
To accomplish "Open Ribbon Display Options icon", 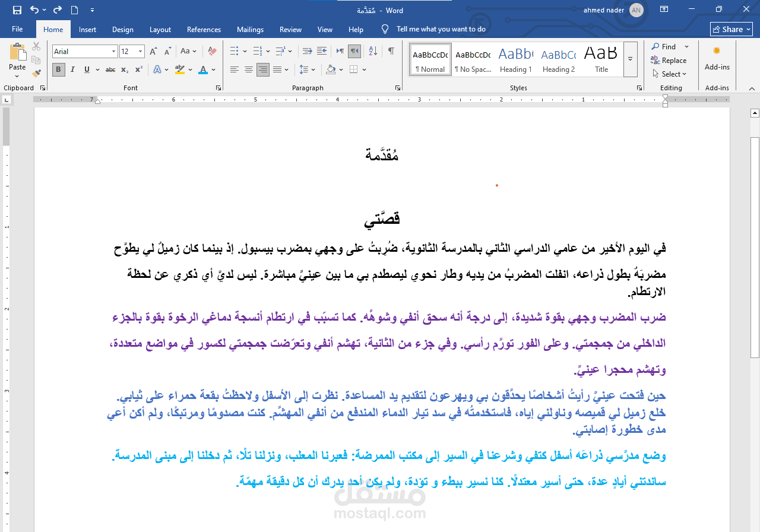I will point(664,9).
